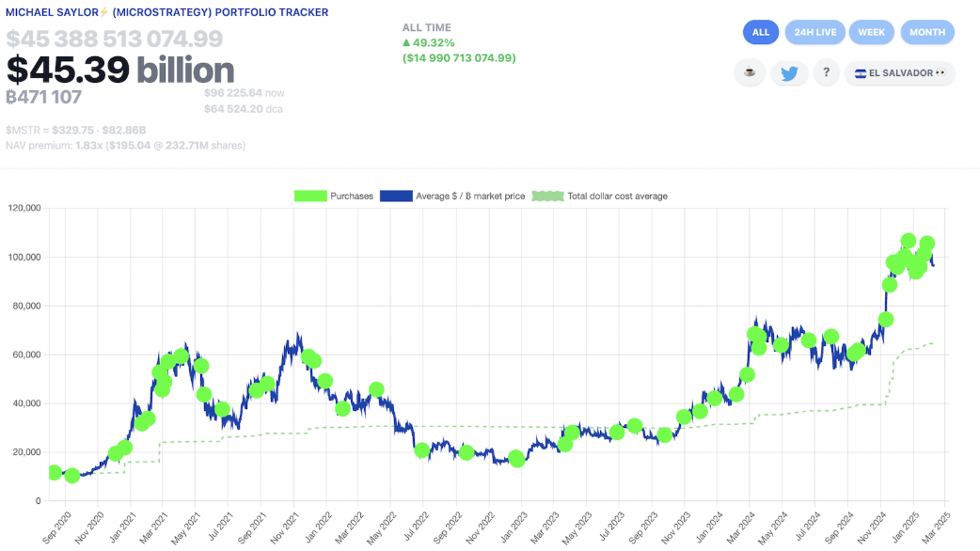Click the ($14 990 713 074.99) profit figure

pyautogui.click(x=459, y=58)
